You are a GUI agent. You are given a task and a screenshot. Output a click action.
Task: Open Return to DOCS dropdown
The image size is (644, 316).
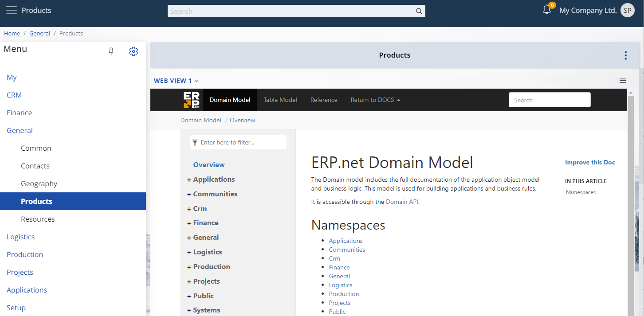tap(375, 100)
